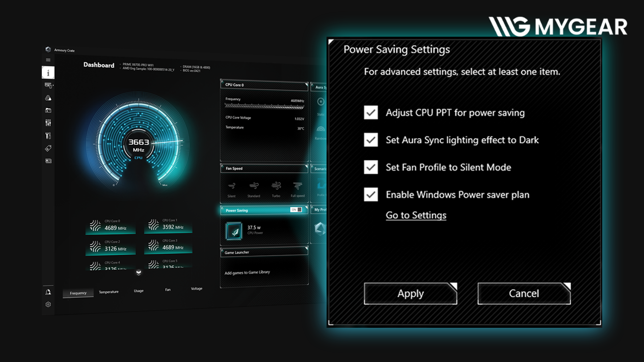Open the tools wrench icon in sidebar
Image resolution: width=644 pixels, height=362 pixels.
(48, 135)
